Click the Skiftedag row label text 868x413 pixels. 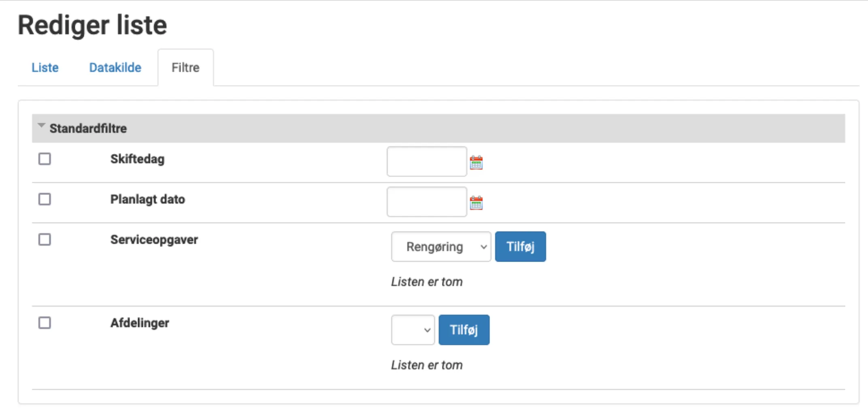tap(137, 159)
